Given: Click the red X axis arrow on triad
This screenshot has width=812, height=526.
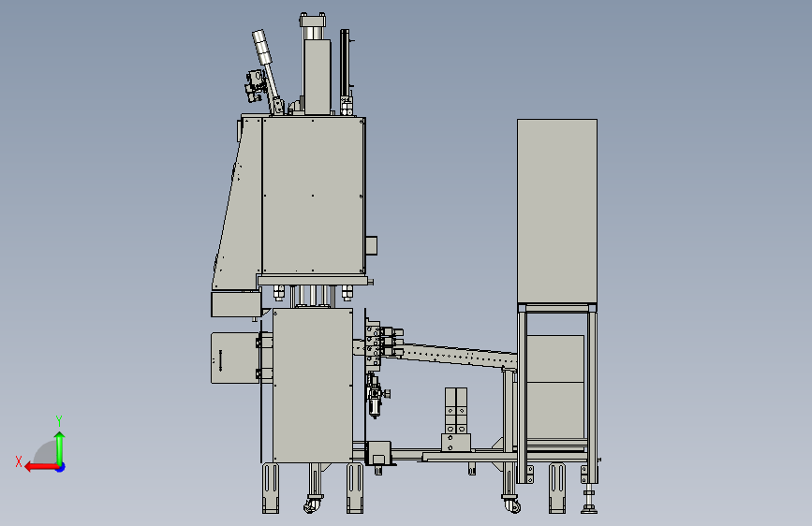Looking at the screenshot, I should tap(41, 467).
